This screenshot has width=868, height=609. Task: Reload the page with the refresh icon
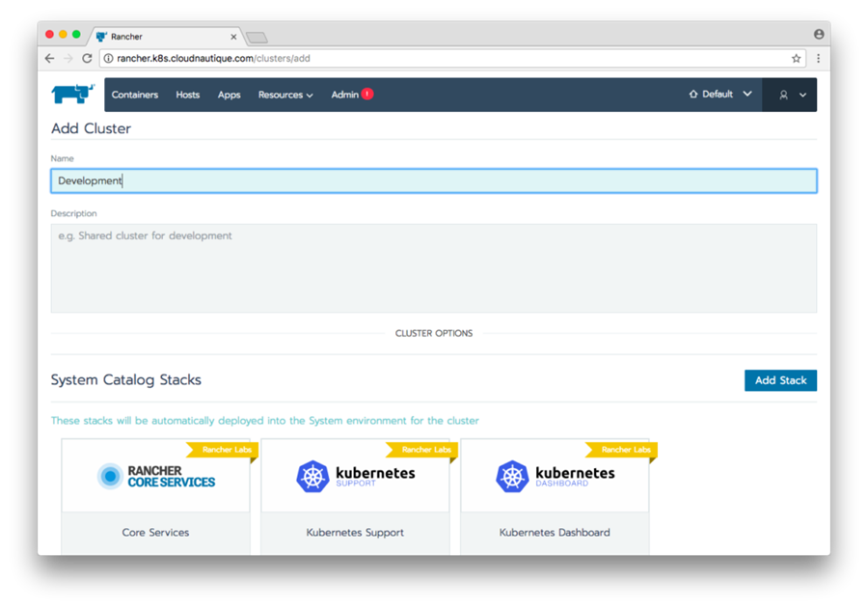pos(87,58)
